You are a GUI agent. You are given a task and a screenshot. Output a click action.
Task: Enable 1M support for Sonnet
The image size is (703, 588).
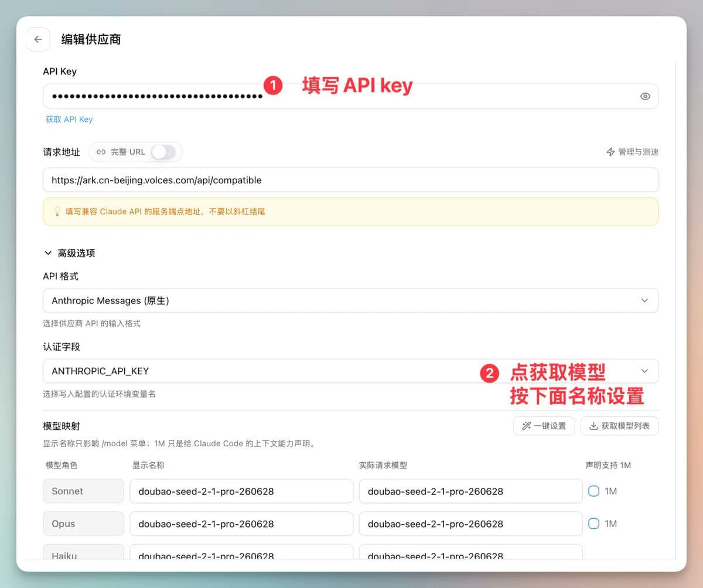593,491
